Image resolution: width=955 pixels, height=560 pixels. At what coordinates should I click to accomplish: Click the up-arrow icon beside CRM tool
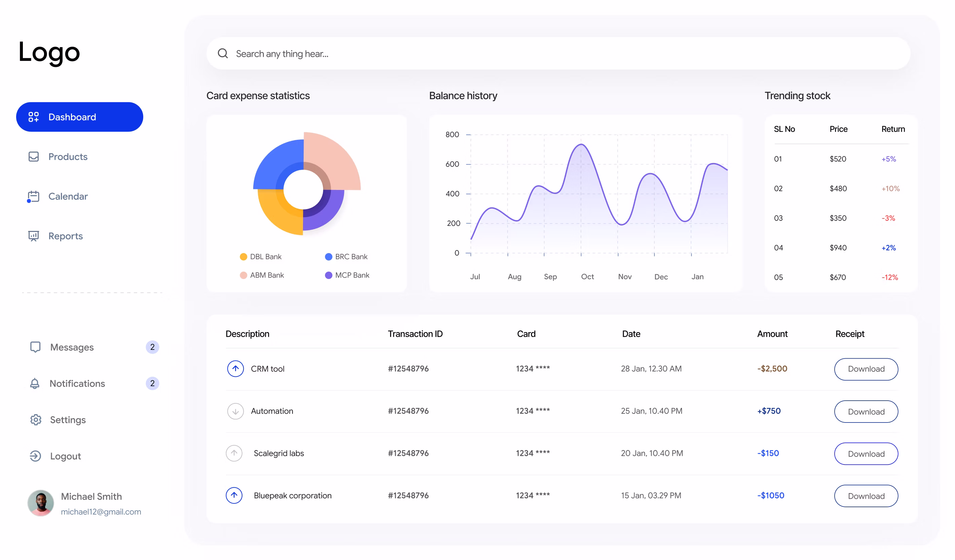235,369
